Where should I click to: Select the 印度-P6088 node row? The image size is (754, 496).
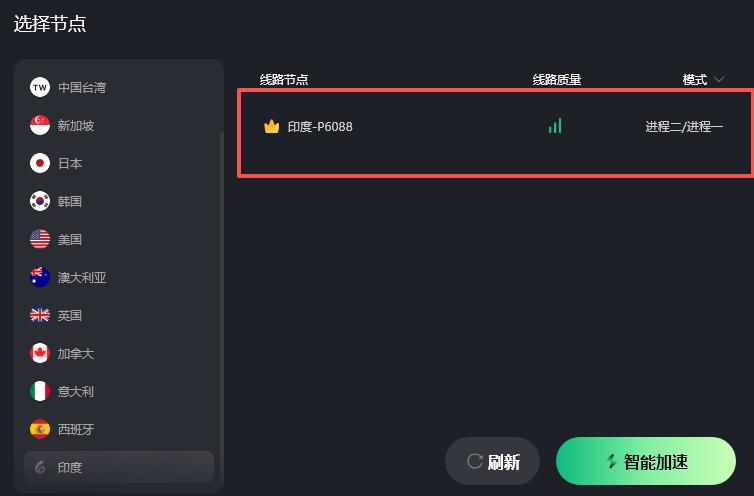coord(496,133)
